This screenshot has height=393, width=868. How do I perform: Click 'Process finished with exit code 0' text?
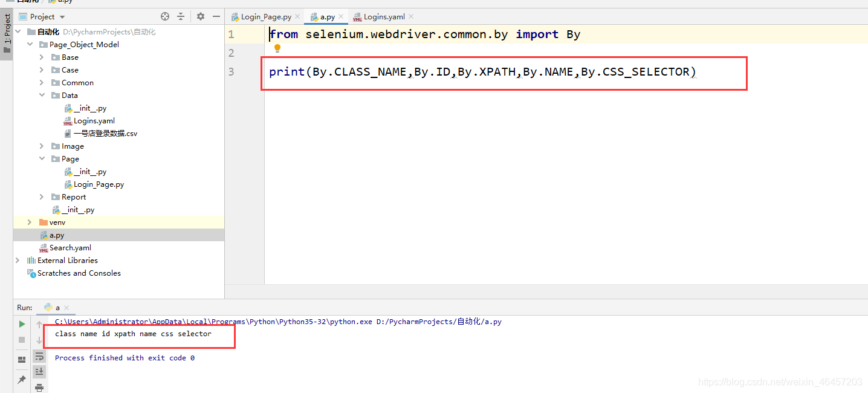pyautogui.click(x=125, y=358)
